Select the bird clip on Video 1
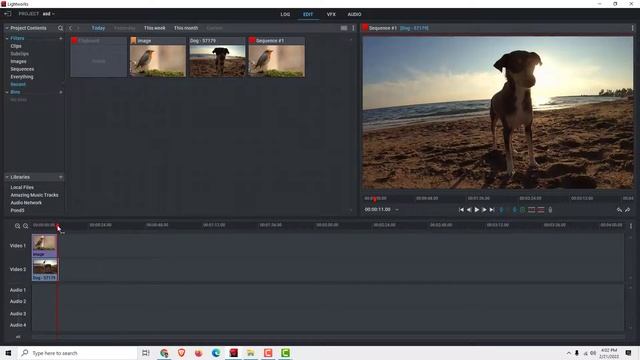The height and width of the screenshot is (360, 640). (44, 246)
